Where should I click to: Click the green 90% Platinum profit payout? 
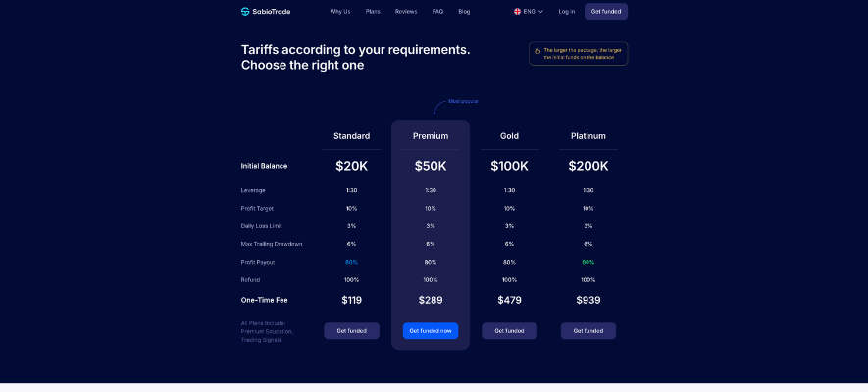coord(587,262)
